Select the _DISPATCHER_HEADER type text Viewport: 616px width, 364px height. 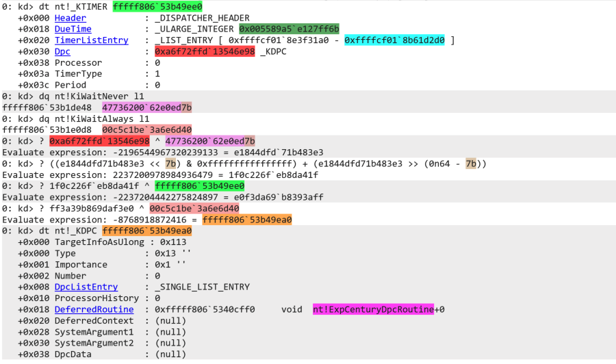tap(202, 18)
